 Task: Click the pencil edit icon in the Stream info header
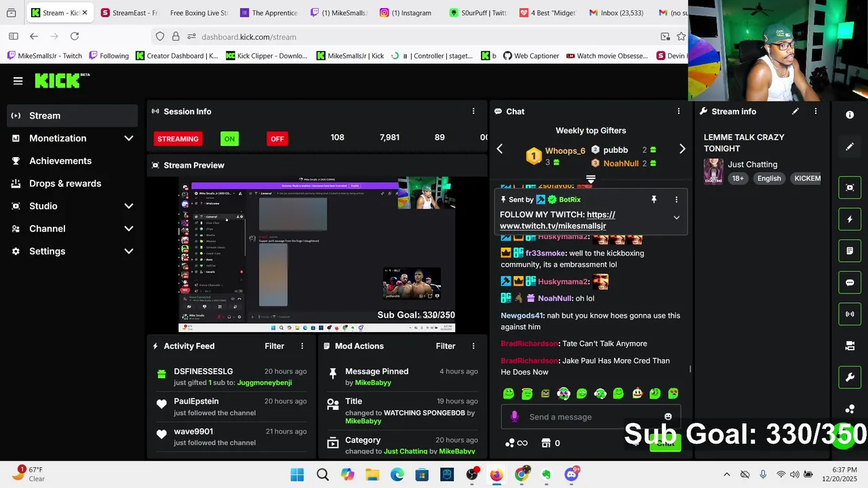pyautogui.click(x=795, y=111)
